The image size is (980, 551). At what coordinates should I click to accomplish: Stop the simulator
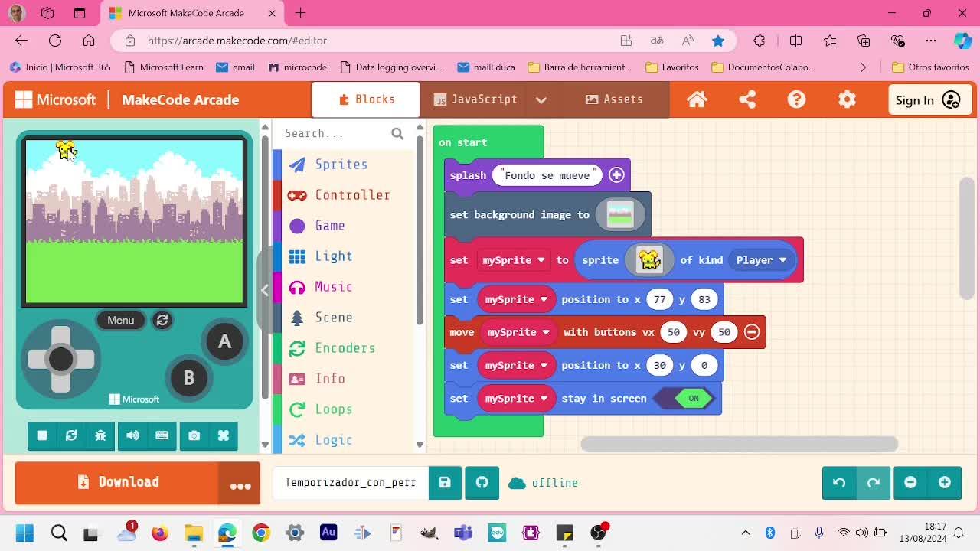point(42,435)
